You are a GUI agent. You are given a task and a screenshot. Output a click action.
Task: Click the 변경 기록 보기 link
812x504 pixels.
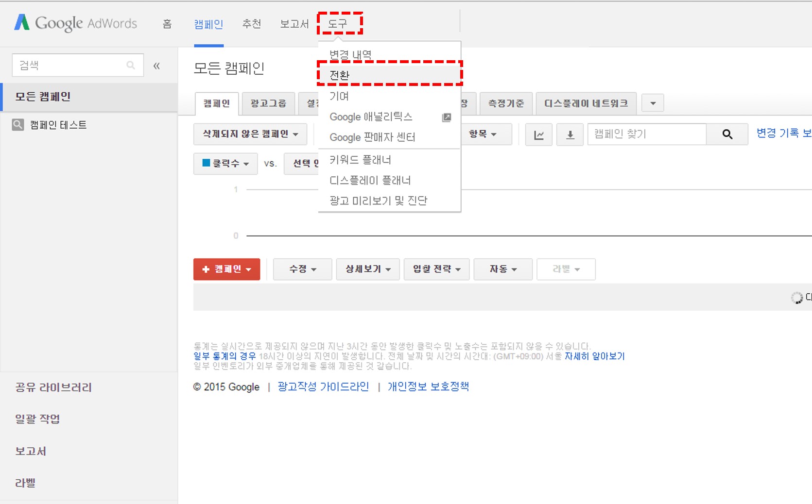(x=784, y=133)
